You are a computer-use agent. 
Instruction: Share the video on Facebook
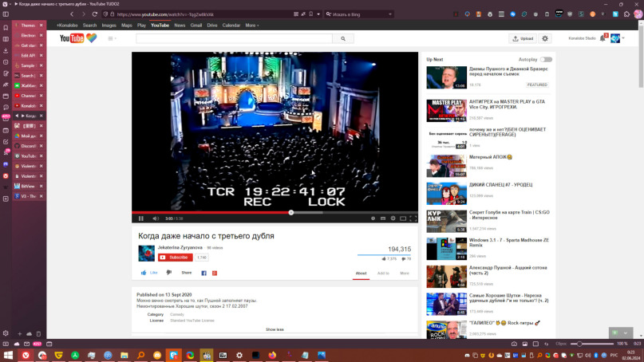pyautogui.click(x=203, y=273)
